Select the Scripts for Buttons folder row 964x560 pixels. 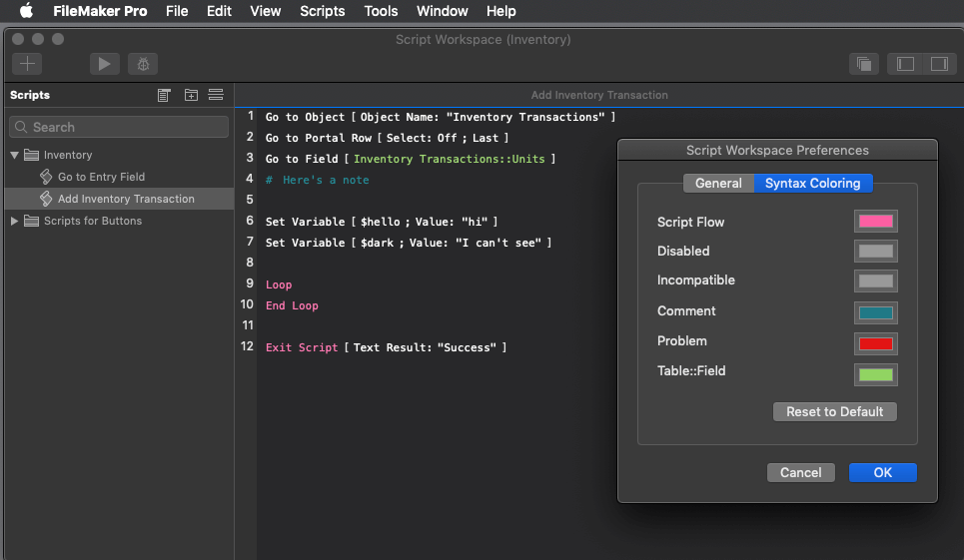(x=119, y=221)
